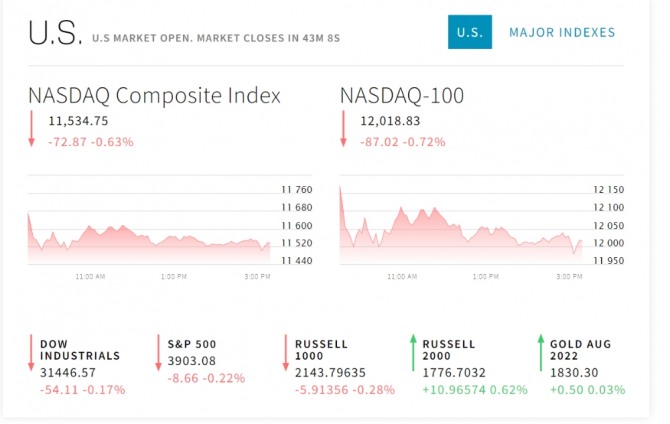Click the Dow Industrials label
The width and height of the screenshot is (670, 424).
80,349
